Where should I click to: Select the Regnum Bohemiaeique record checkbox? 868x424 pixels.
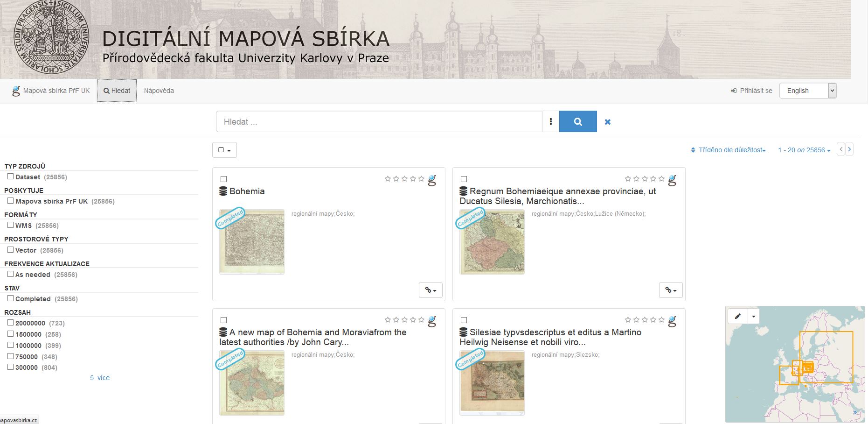pos(464,179)
